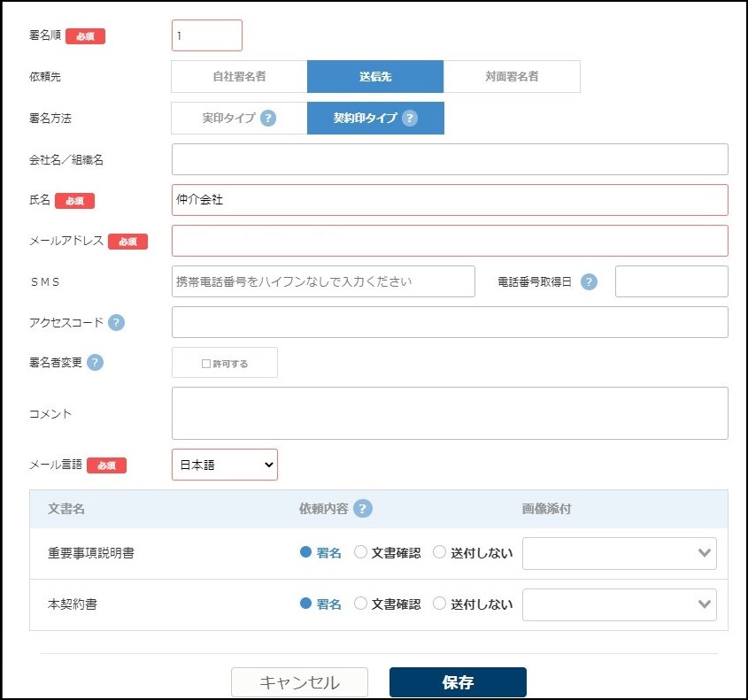Click the 保存 button
Screen dimensions: 748x700
458,682
